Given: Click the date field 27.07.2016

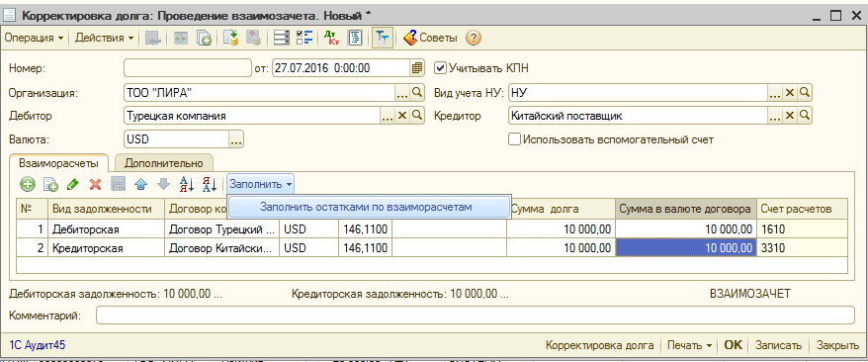Looking at the screenshot, I should tap(341, 68).
